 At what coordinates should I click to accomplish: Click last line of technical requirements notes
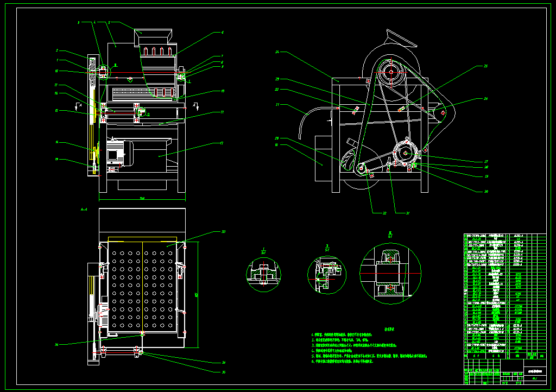tap(342, 362)
